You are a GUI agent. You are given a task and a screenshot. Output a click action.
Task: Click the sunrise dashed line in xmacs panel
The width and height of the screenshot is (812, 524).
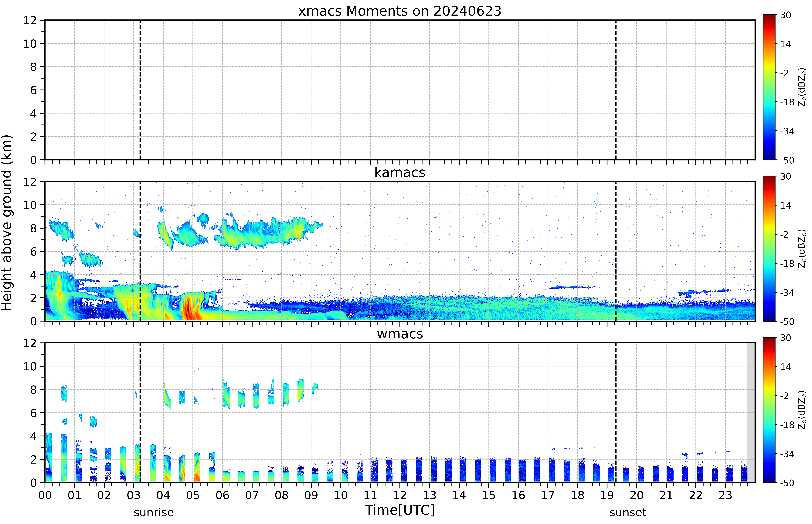point(140,90)
